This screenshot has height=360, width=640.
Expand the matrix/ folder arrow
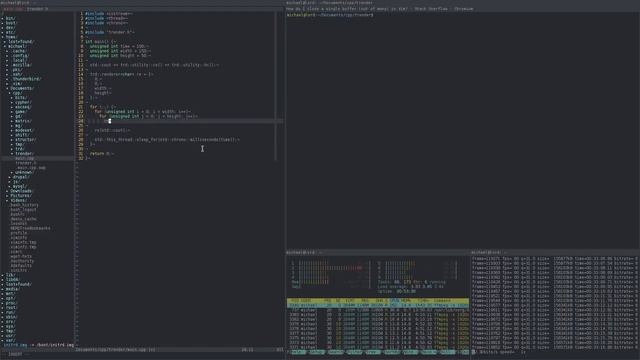point(12,121)
